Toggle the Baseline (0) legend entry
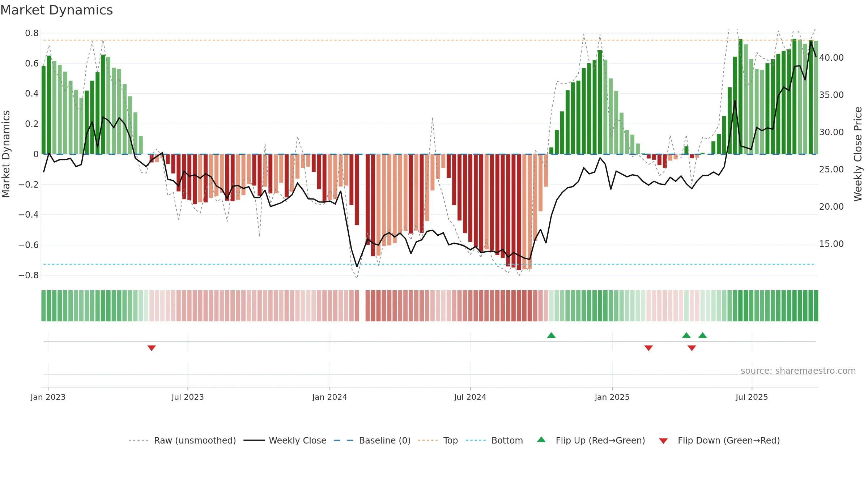This screenshot has height=488, width=868. pos(372,440)
